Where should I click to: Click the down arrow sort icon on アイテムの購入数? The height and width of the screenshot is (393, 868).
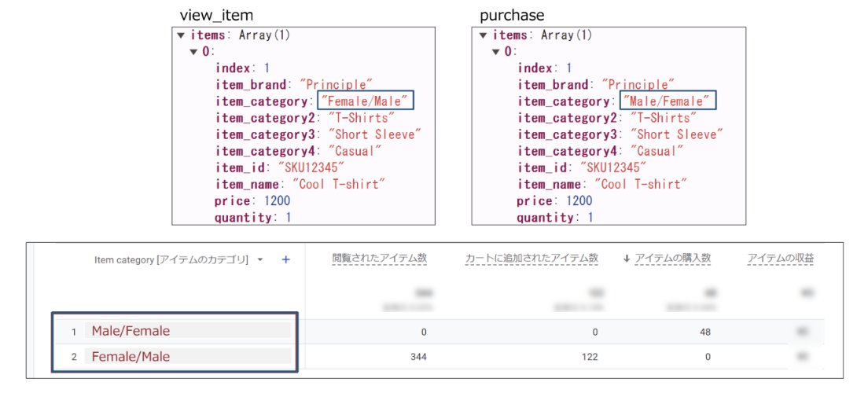click(x=627, y=259)
